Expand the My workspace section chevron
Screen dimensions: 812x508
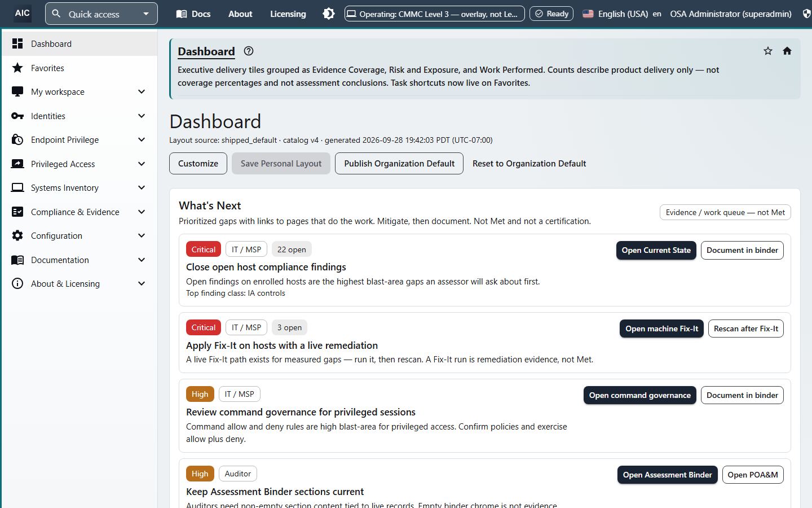click(142, 91)
